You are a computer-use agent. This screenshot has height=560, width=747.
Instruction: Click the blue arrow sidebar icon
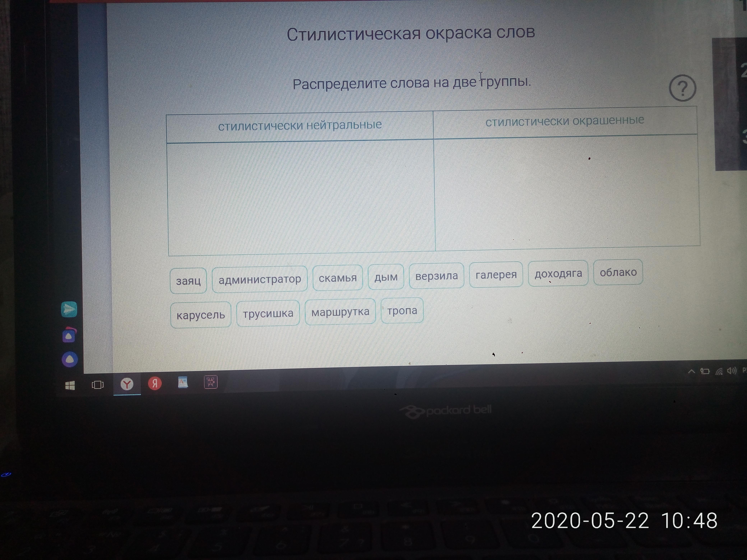[69, 309]
